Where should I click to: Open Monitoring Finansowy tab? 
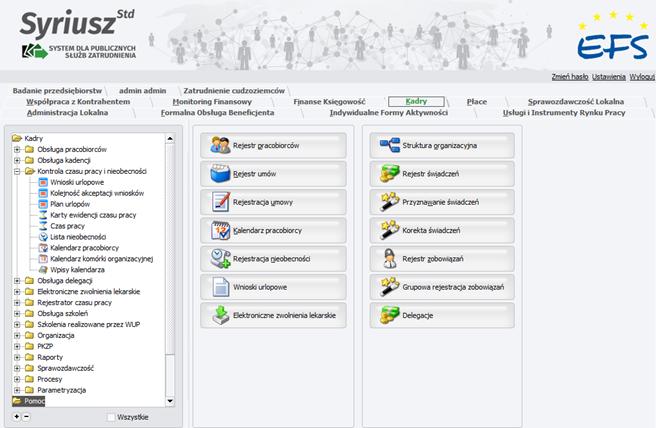pos(212,102)
